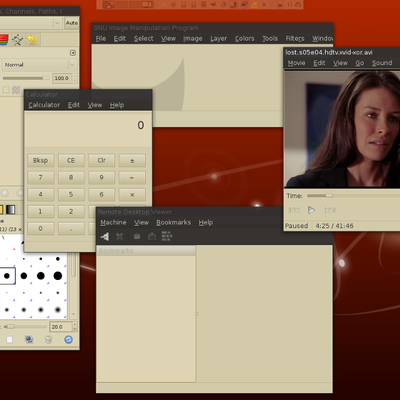Click the next chapter button in player
400x400 pixels.
click(330, 210)
